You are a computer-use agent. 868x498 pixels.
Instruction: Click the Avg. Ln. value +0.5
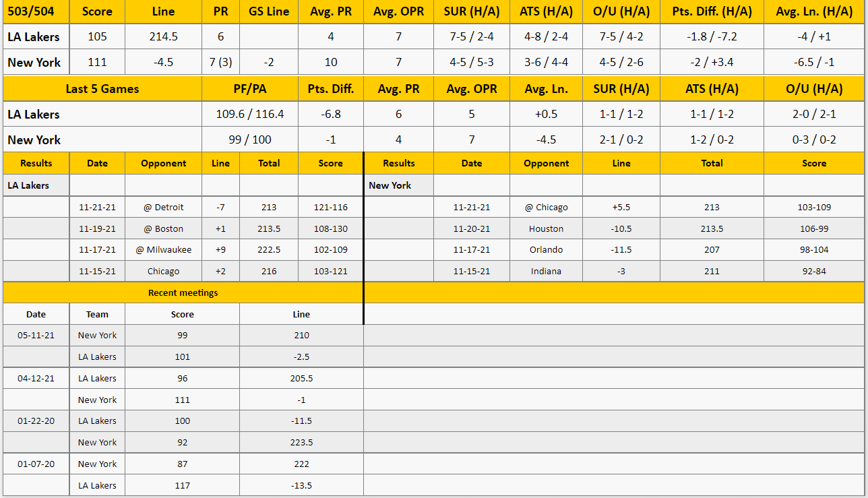coord(546,114)
